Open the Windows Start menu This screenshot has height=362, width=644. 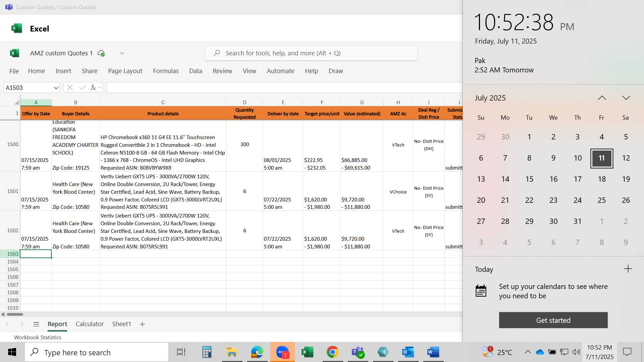(x=12, y=352)
